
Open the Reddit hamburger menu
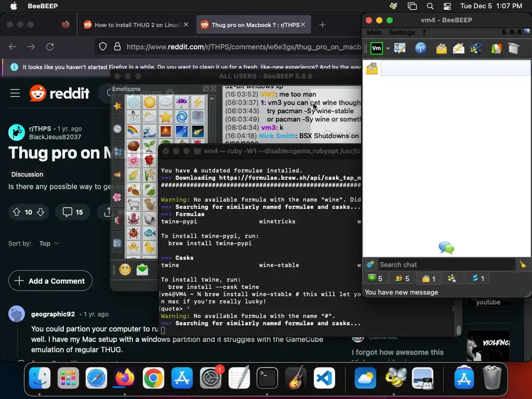click(15, 93)
